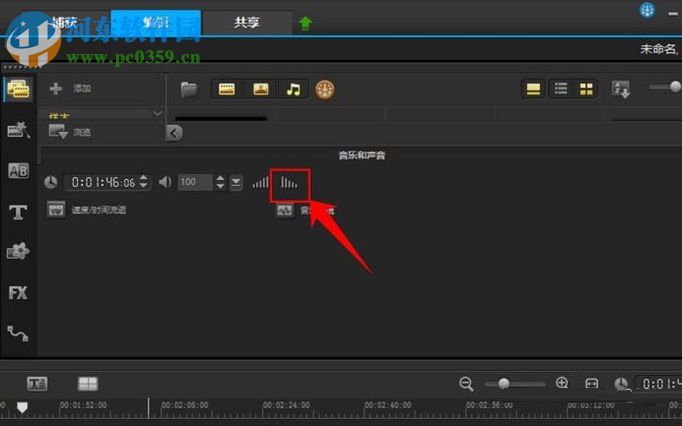Click the Music and Sound panel title

coord(362,155)
